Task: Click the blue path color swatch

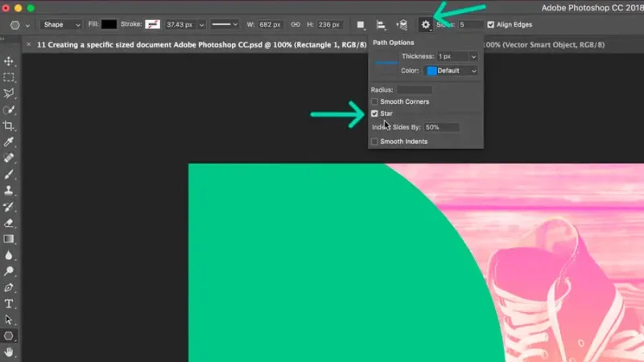Action: (431, 71)
